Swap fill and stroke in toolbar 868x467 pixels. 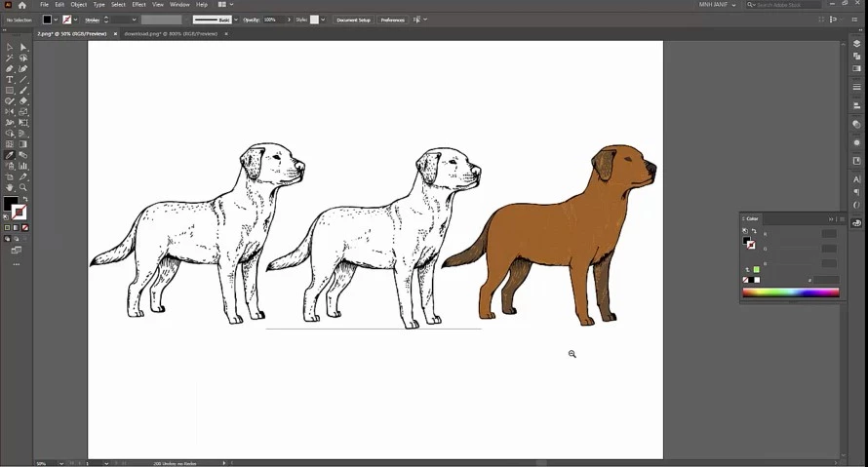[x=25, y=199]
